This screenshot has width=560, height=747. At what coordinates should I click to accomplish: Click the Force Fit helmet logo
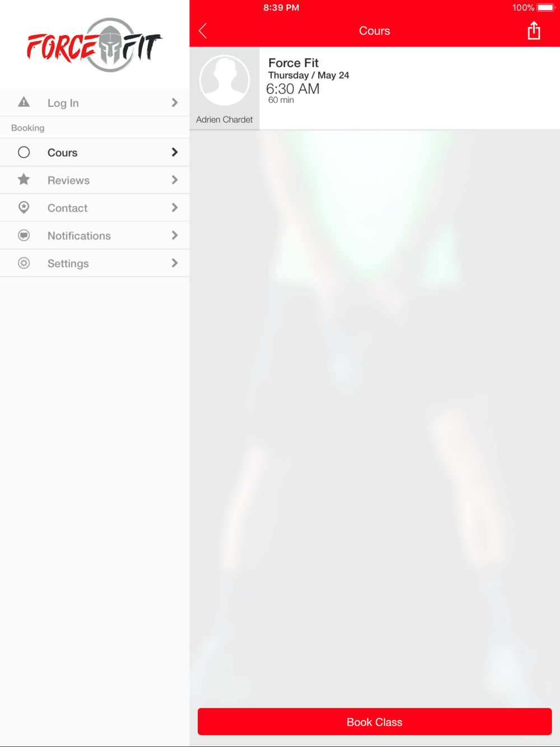point(95,45)
